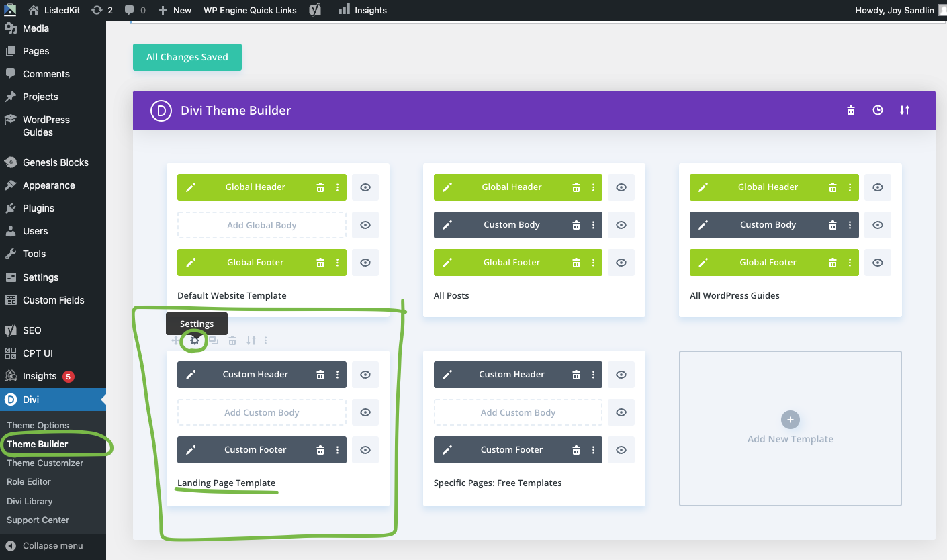The width and height of the screenshot is (947, 560).
Task: Select Theme Options under Divi
Action: click(x=38, y=425)
